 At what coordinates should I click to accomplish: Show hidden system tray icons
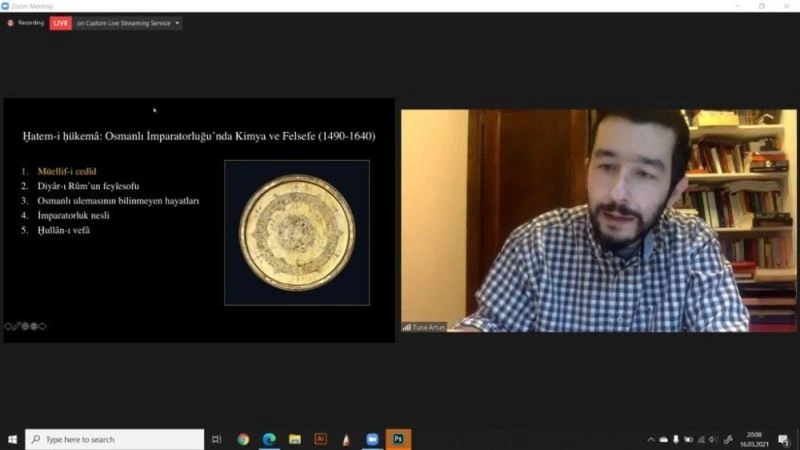651,439
